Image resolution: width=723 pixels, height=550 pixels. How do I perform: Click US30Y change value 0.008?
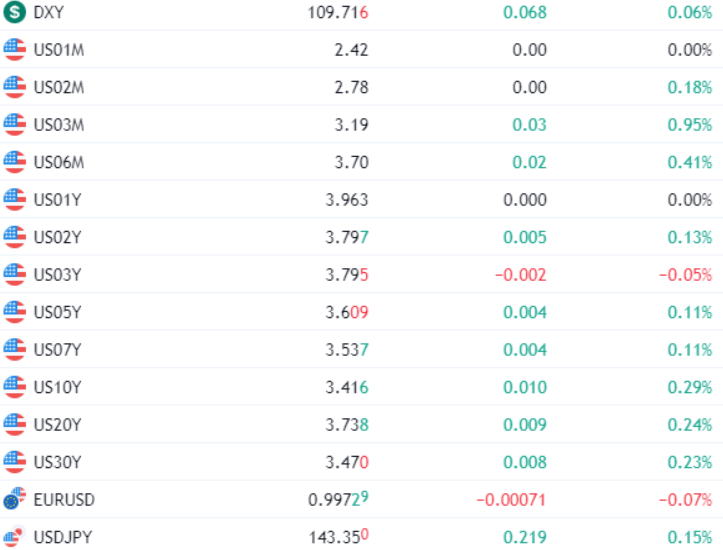pyautogui.click(x=525, y=462)
